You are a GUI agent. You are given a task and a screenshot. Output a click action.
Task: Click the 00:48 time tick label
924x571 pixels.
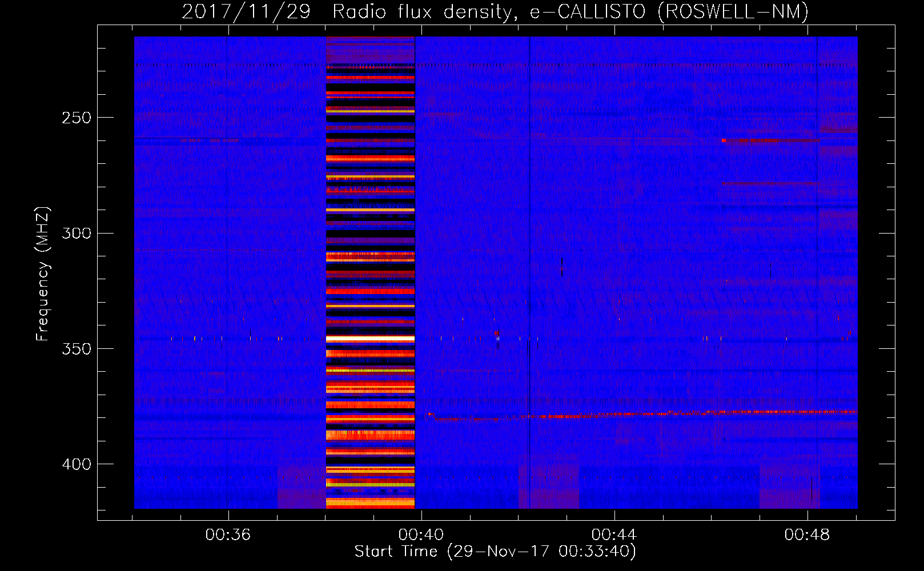(807, 535)
